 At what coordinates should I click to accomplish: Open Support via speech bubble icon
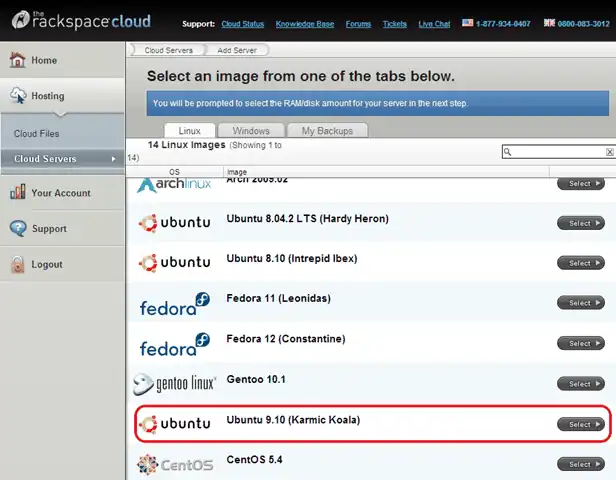pos(17,229)
